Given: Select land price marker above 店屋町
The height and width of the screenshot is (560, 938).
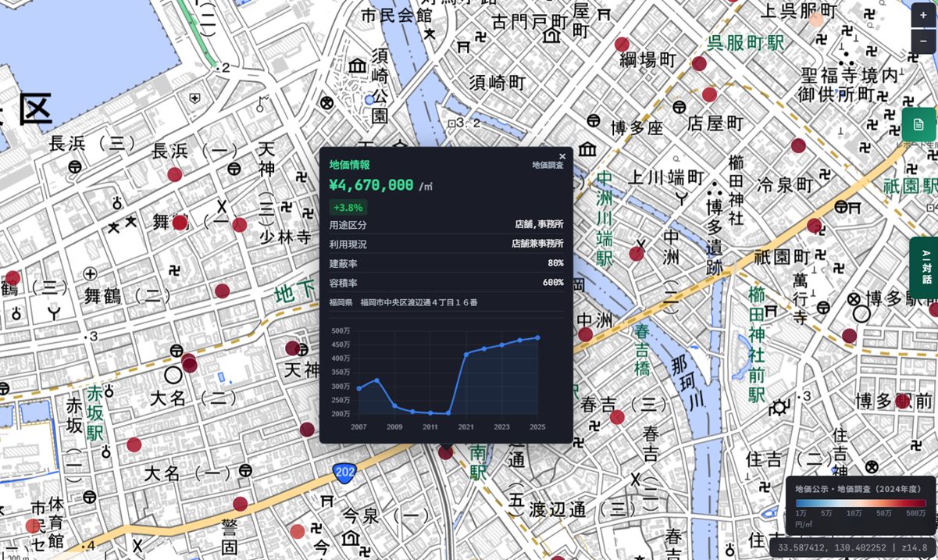Looking at the screenshot, I should pyautogui.click(x=709, y=95).
